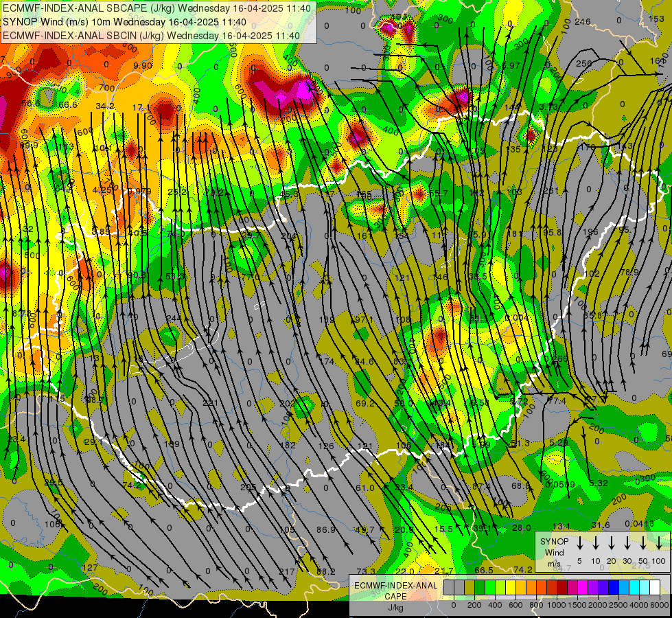The height and width of the screenshot is (618, 672).
Task: Click the wind arrow above the 50 m/s label
Action: tap(643, 543)
